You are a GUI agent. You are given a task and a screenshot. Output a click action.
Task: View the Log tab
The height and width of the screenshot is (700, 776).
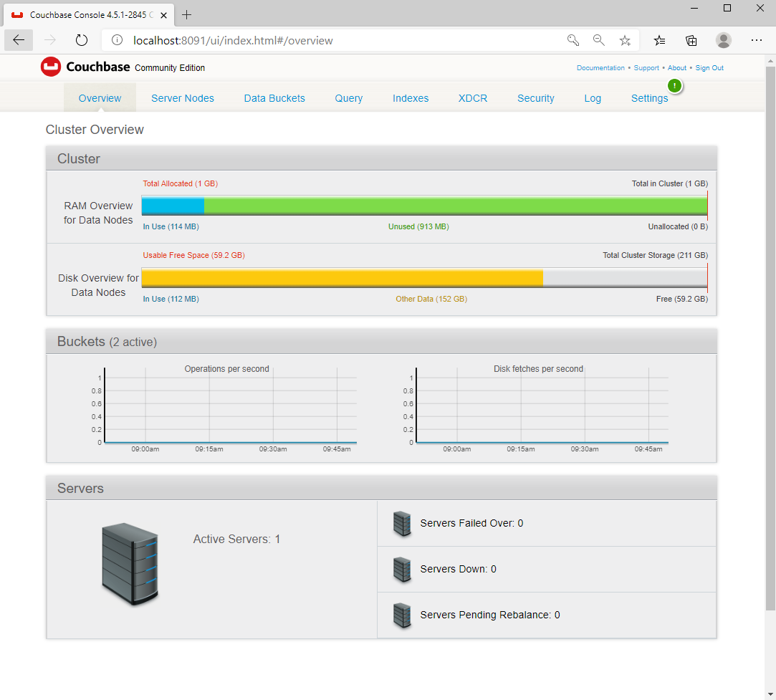593,98
